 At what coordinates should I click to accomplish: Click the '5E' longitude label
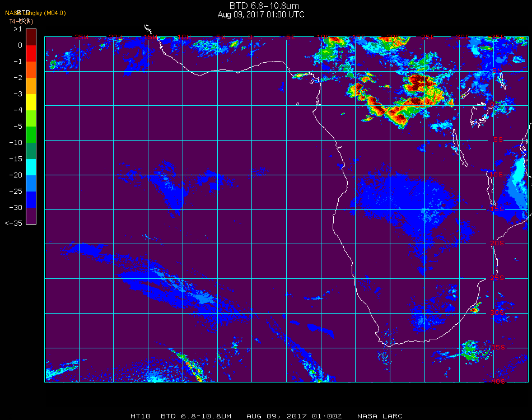(x=291, y=37)
